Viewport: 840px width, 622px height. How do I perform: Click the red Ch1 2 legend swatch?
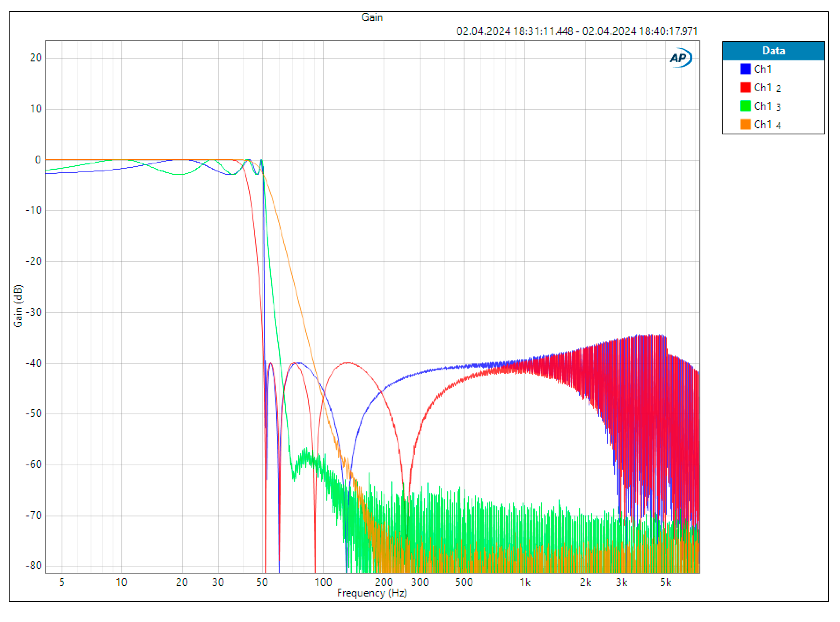pyautogui.click(x=745, y=87)
